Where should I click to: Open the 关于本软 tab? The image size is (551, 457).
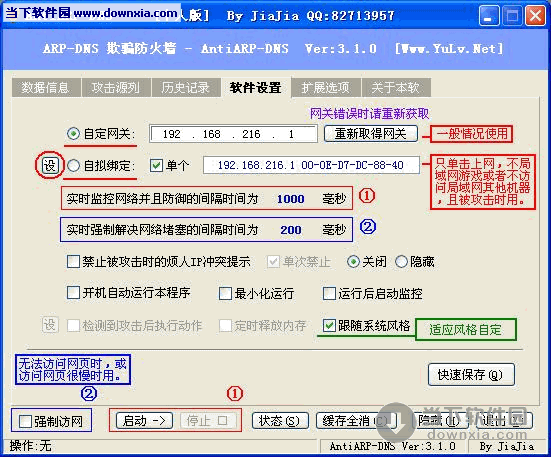[x=396, y=87]
